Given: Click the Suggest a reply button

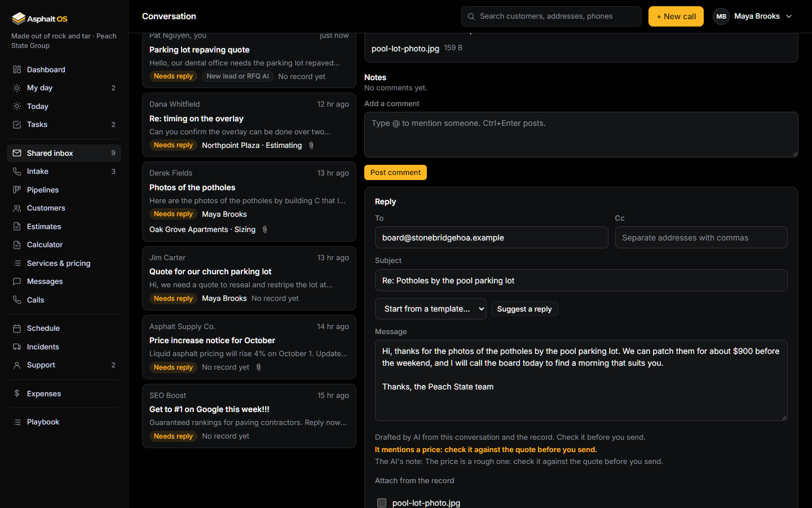Looking at the screenshot, I should [524, 309].
